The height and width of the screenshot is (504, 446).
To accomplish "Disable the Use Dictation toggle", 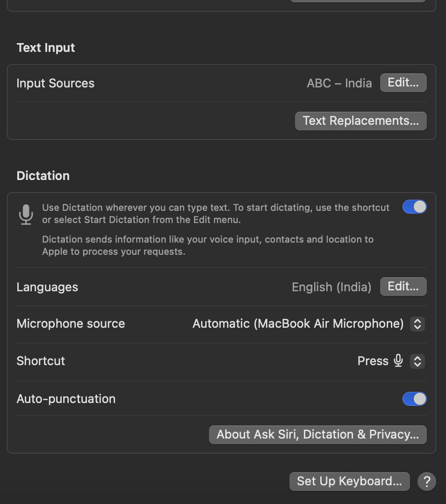I will click(414, 206).
